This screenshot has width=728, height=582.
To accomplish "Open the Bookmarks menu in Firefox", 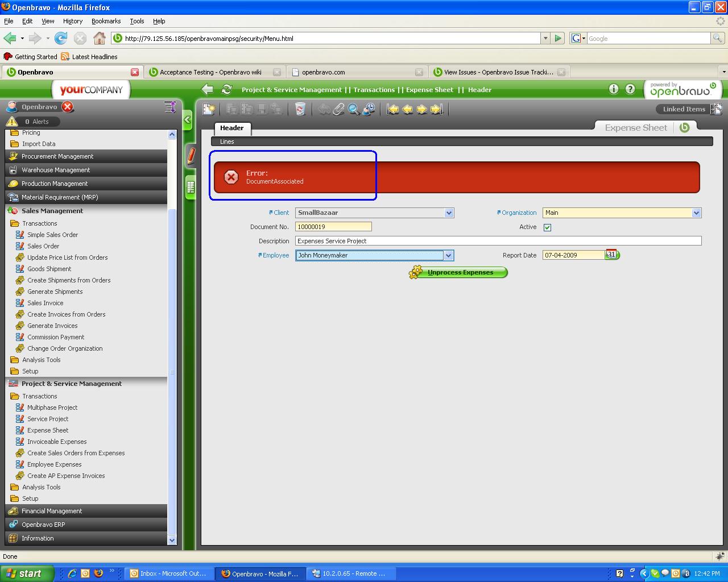I will [106, 21].
